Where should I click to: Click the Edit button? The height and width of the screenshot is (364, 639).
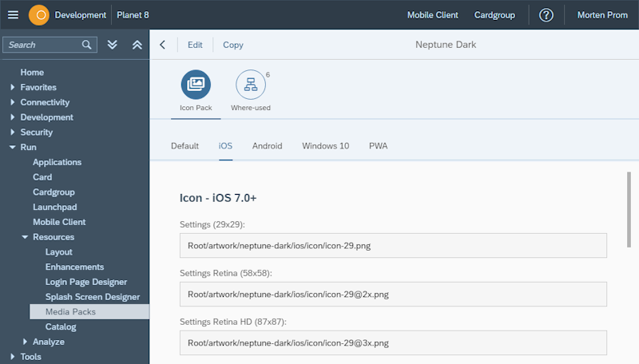[x=195, y=45]
